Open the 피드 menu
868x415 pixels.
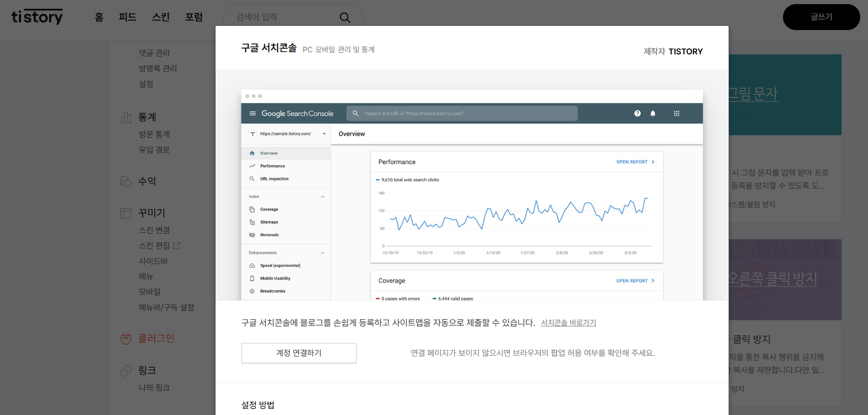127,17
